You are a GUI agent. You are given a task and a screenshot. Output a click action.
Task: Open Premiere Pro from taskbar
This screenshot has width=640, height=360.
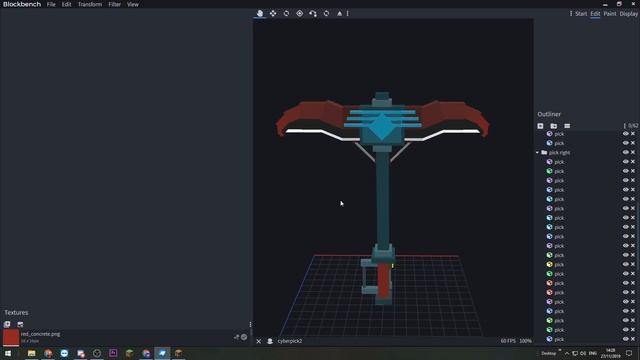[x=113, y=353]
